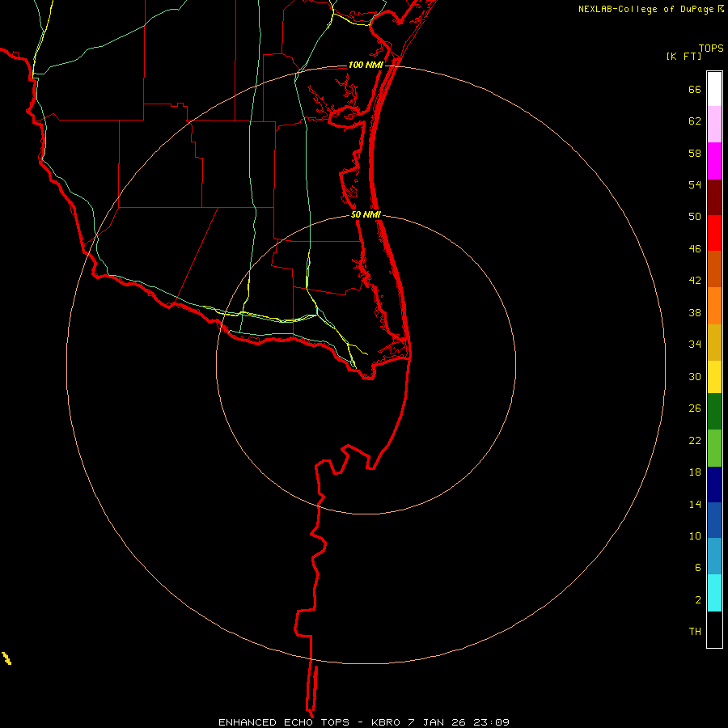
Task: Select the dark red 54 kft swatch
Action: pos(714,197)
